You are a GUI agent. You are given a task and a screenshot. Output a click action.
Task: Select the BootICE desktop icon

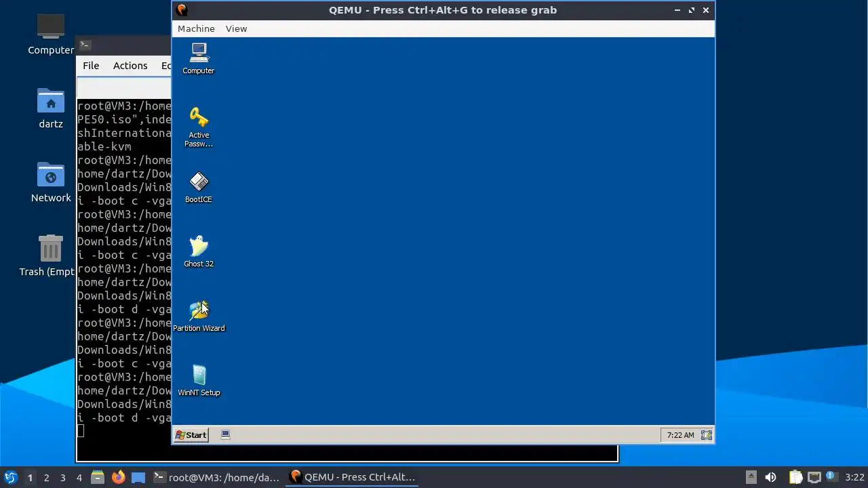[x=199, y=188]
